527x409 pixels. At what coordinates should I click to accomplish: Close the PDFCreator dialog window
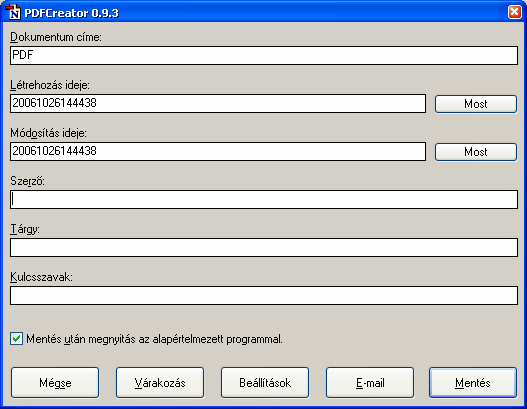tap(515, 12)
